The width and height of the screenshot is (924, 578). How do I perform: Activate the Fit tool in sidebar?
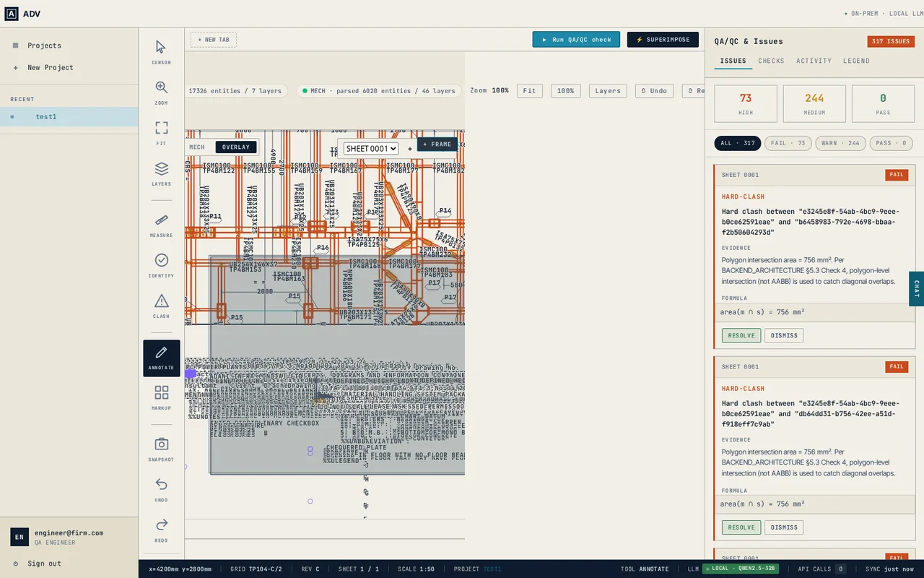[x=161, y=133]
